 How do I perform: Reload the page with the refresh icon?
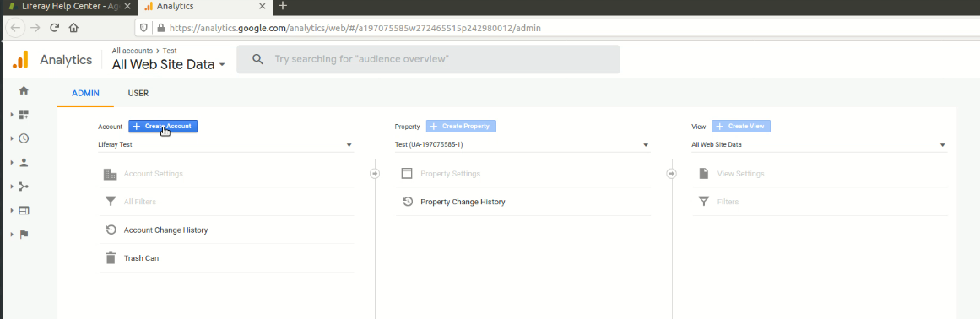(54, 28)
